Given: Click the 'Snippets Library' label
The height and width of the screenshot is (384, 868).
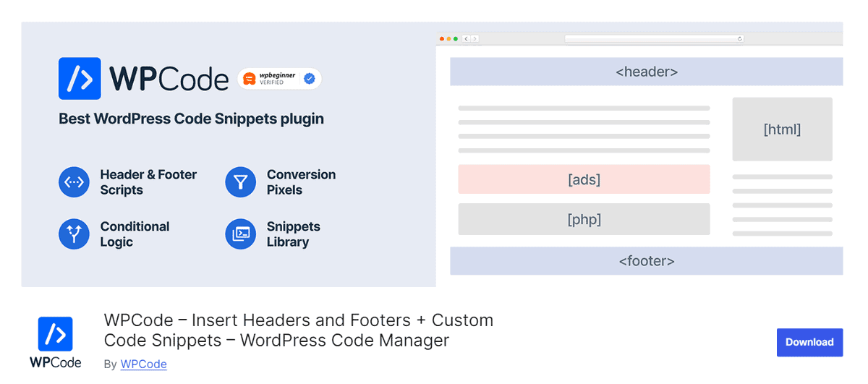Looking at the screenshot, I should pos(293,234).
